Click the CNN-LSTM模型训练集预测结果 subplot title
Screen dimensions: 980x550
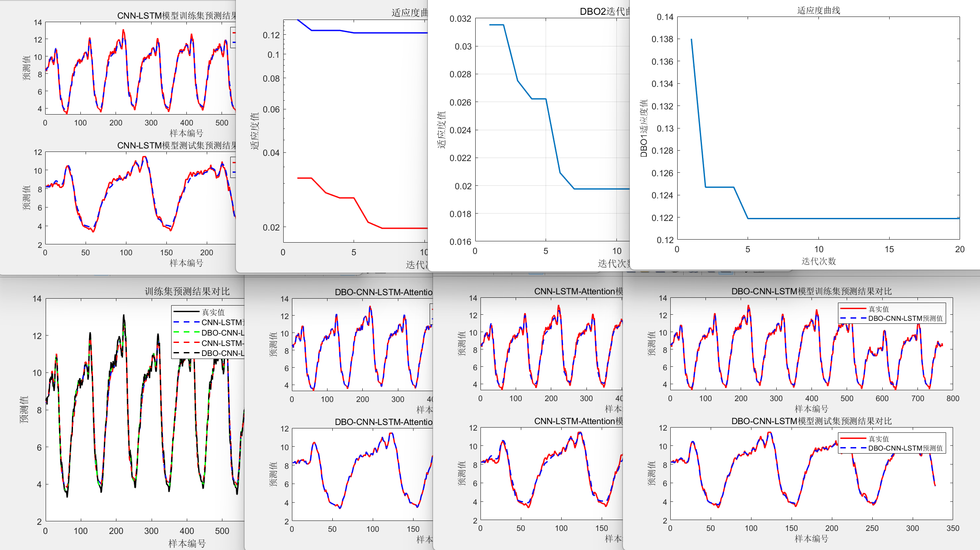[176, 16]
